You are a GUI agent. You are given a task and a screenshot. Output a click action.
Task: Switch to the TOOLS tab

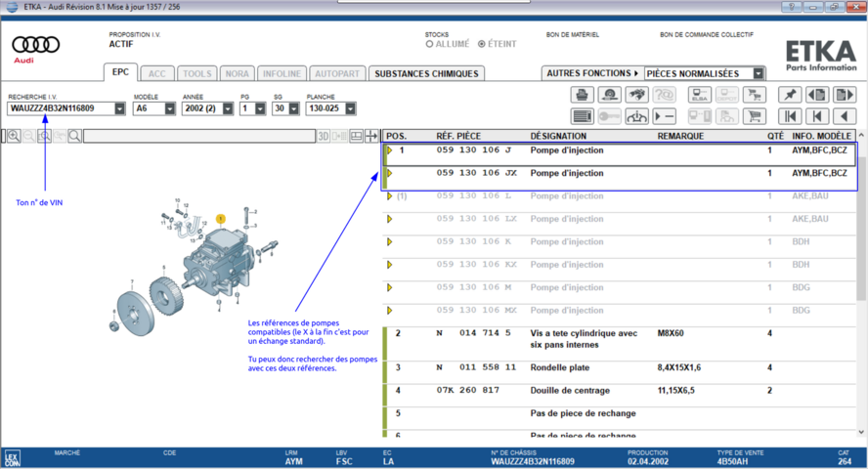pos(197,73)
